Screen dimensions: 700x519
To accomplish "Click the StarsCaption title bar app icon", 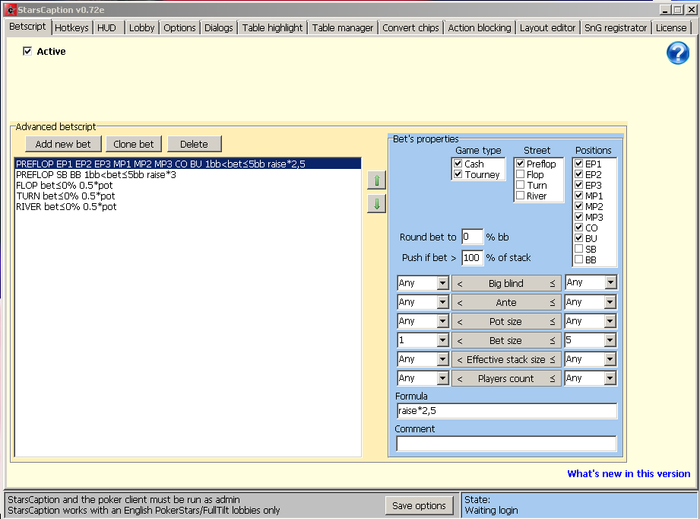I will coord(9,8).
